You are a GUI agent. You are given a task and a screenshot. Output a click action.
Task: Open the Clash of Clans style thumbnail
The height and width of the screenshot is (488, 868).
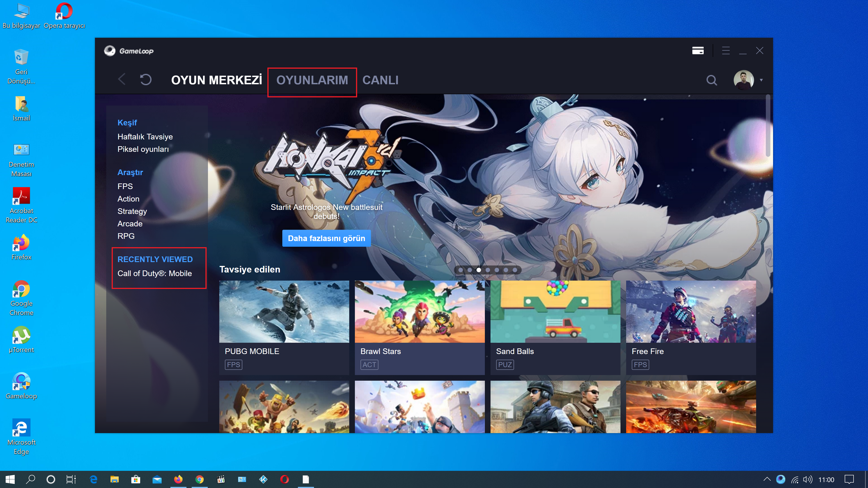(x=284, y=406)
